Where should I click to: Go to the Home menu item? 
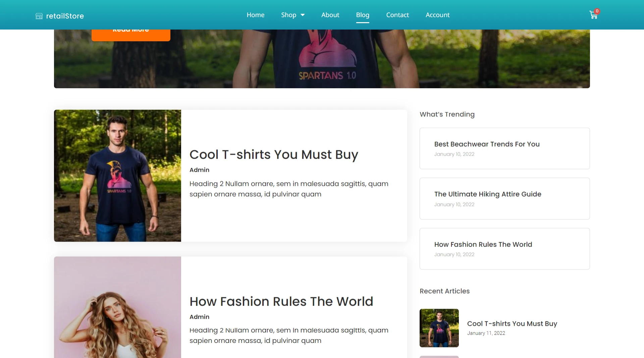256,15
